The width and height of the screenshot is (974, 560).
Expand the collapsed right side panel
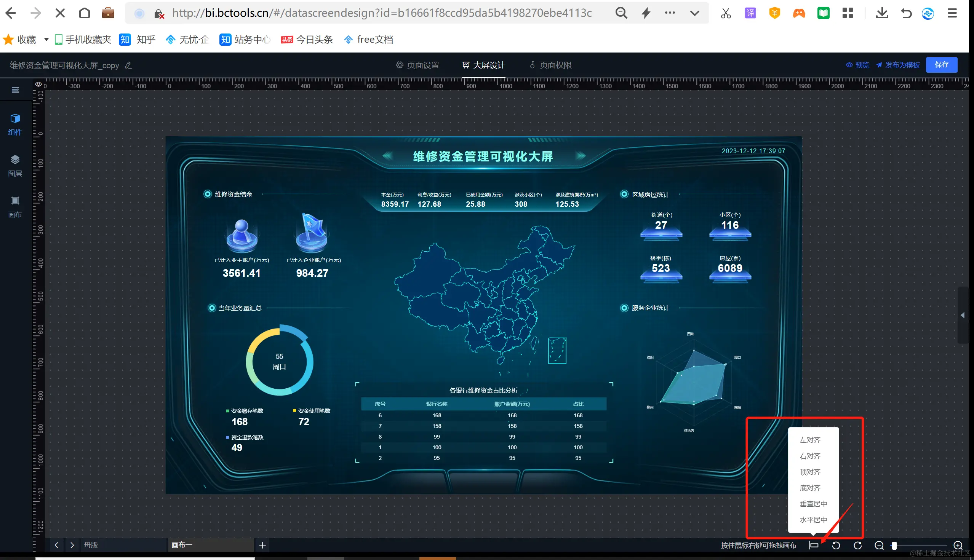[x=962, y=315]
